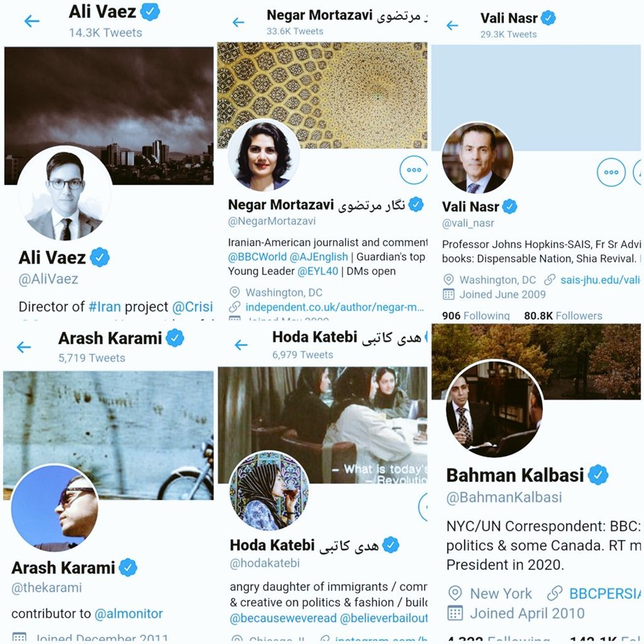Image resolution: width=644 pixels, height=644 pixels.
Task: Open @AJEnglish mention link
Action: (x=319, y=257)
